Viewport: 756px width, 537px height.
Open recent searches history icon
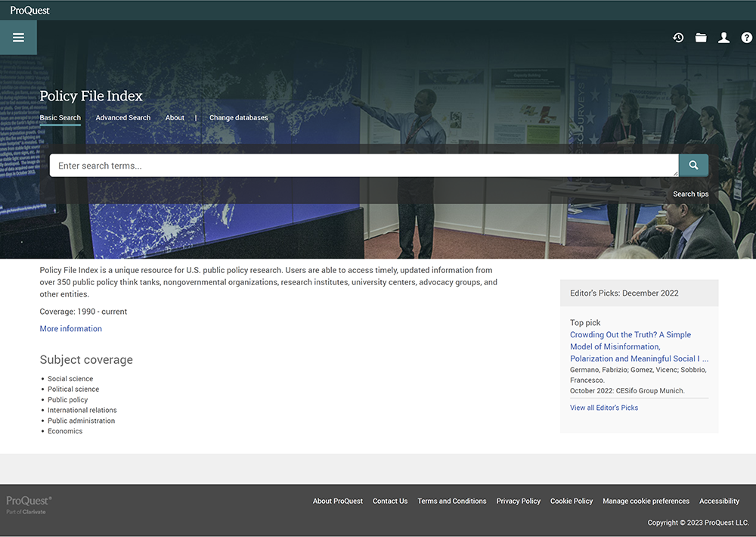point(678,38)
